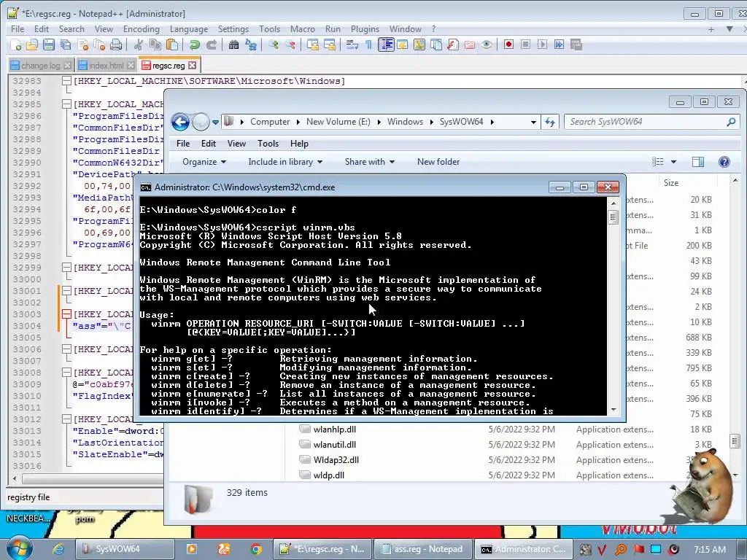Toggle the Explorer preview pane icon
This screenshot has width=747, height=560.
tap(698, 162)
